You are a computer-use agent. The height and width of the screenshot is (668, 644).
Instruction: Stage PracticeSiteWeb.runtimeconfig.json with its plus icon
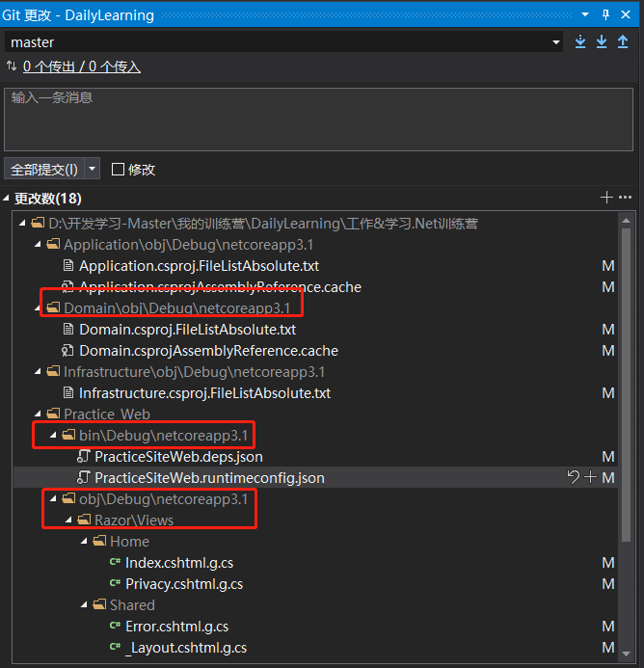tap(591, 477)
